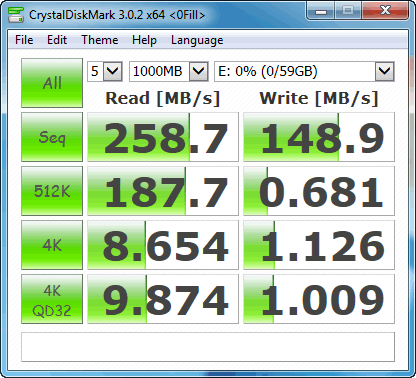Image resolution: width=416 pixels, height=378 pixels.
Task: Start the 512K test
Action: [x=52, y=191]
